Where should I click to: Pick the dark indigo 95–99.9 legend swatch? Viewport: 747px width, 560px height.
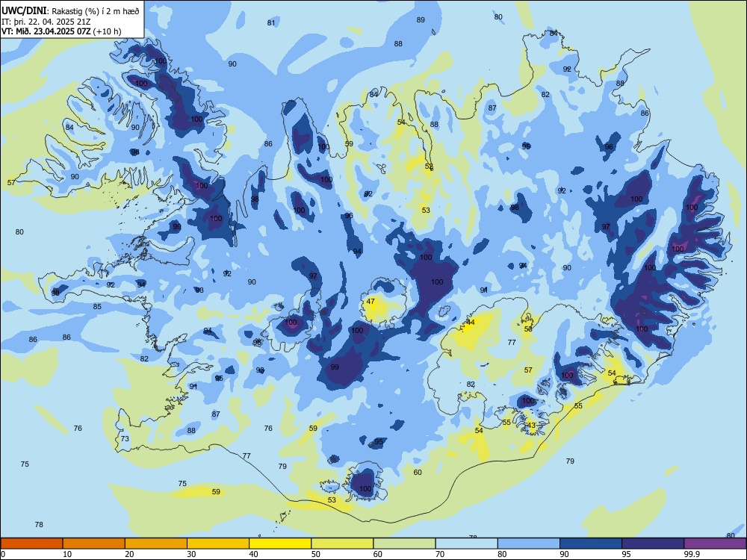653,544
